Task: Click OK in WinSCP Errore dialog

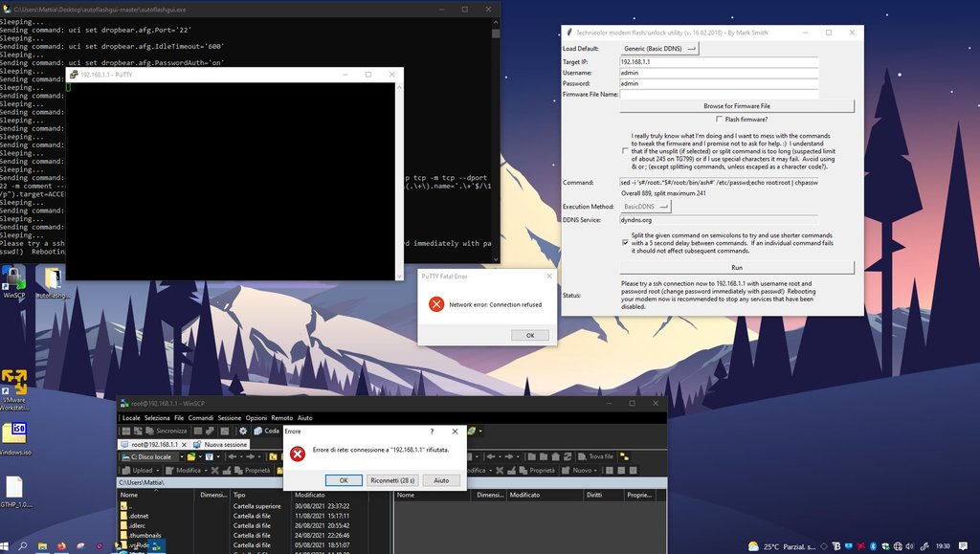Action: [344, 480]
